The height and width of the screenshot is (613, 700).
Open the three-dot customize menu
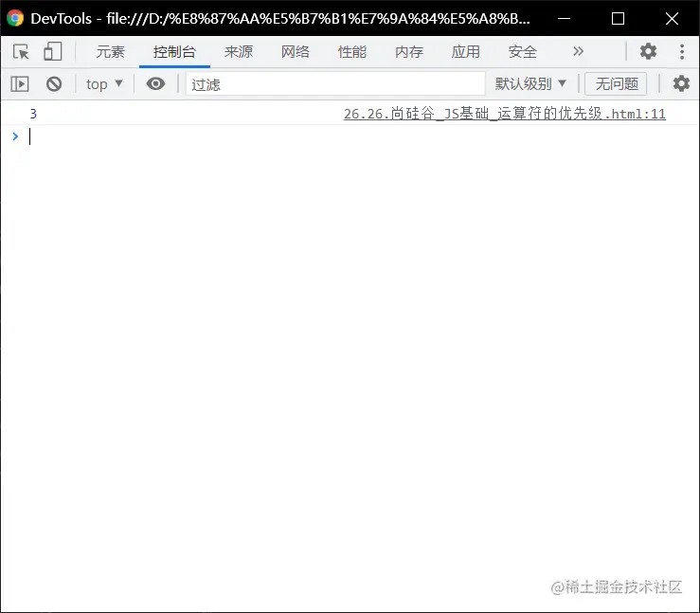[682, 51]
